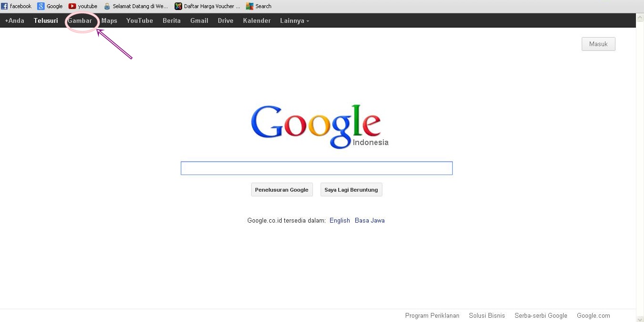The height and width of the screenshot is (322, 644).
Task: Switch language to English
Action: [340, 220]
